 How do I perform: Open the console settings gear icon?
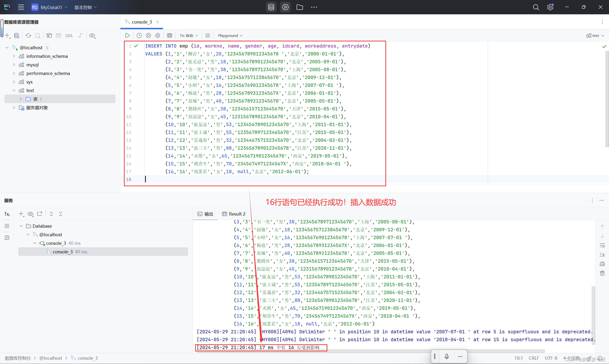[x=158, y=35]
